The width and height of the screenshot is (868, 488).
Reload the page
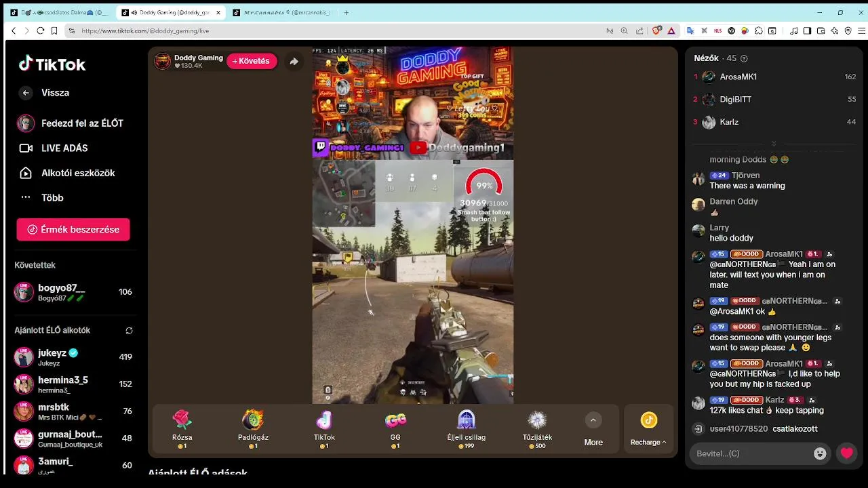coord(41,30)
